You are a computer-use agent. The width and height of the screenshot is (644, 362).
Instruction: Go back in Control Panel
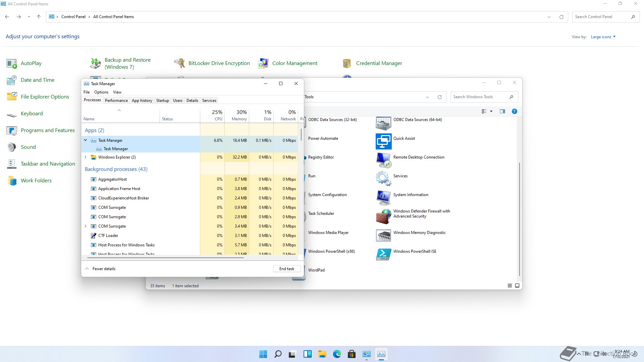pos(7,17)
